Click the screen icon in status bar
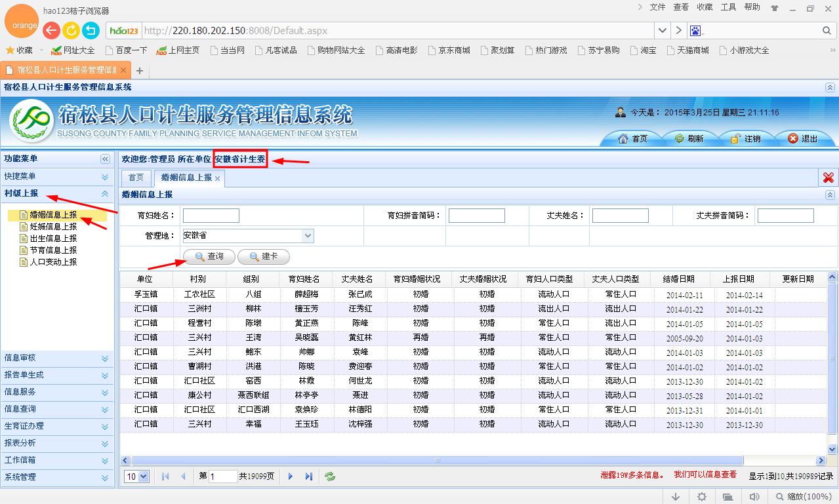Viewport: 839px width, 504px height. coord(728,497)
